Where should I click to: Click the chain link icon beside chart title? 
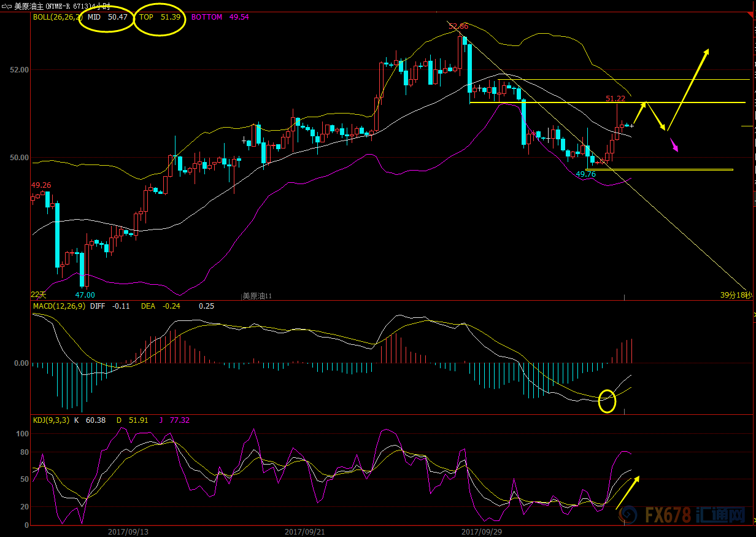6,6
